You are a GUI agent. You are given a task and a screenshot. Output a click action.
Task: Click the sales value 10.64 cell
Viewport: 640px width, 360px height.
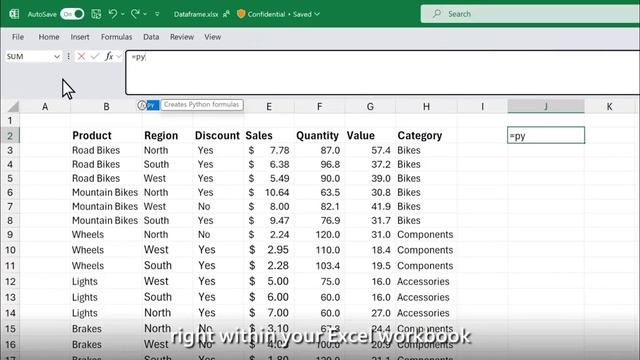tap(269, 192)
